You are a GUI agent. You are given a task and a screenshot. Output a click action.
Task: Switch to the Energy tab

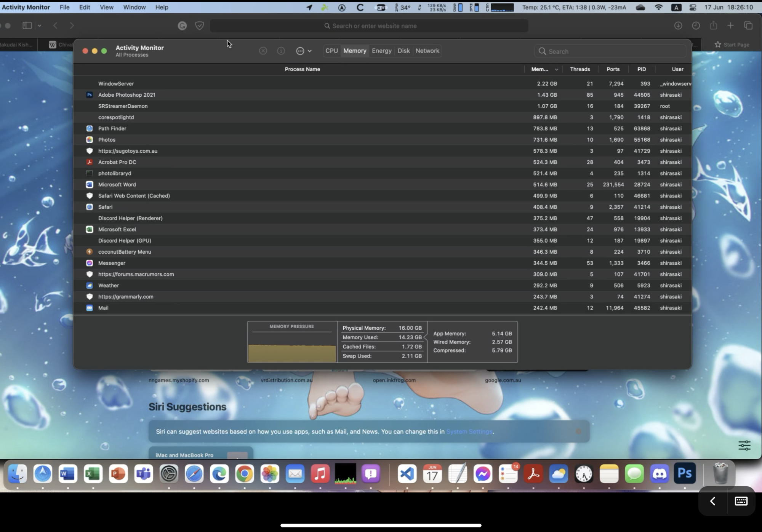coord(381,51)
